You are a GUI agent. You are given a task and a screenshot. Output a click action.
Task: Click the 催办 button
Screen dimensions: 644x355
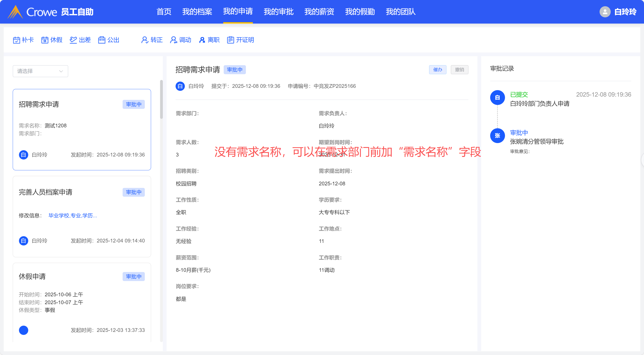pos(437,70)
